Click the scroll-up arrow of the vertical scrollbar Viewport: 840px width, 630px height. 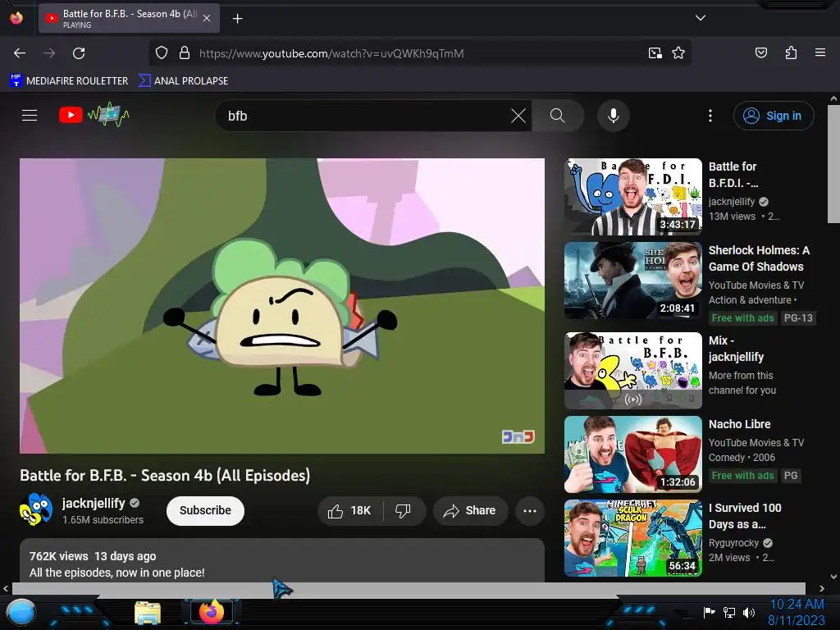click(x=833, y=98)
